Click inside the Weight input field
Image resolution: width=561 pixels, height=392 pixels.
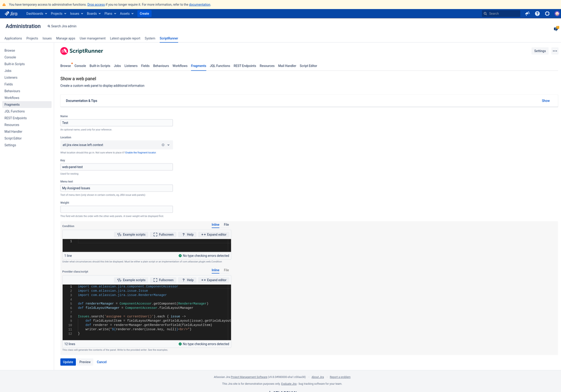116,209
